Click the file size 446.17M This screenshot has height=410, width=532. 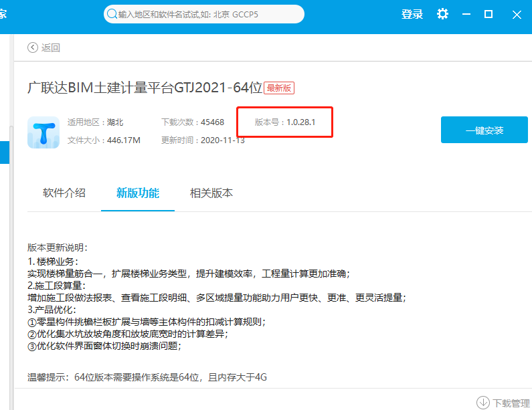(124, 140)
